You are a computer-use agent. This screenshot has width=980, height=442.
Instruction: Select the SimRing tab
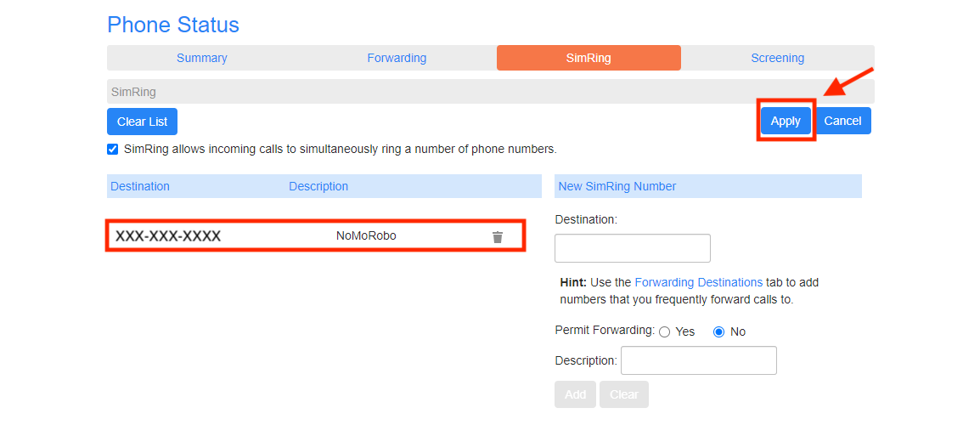[x=589, y=58]
